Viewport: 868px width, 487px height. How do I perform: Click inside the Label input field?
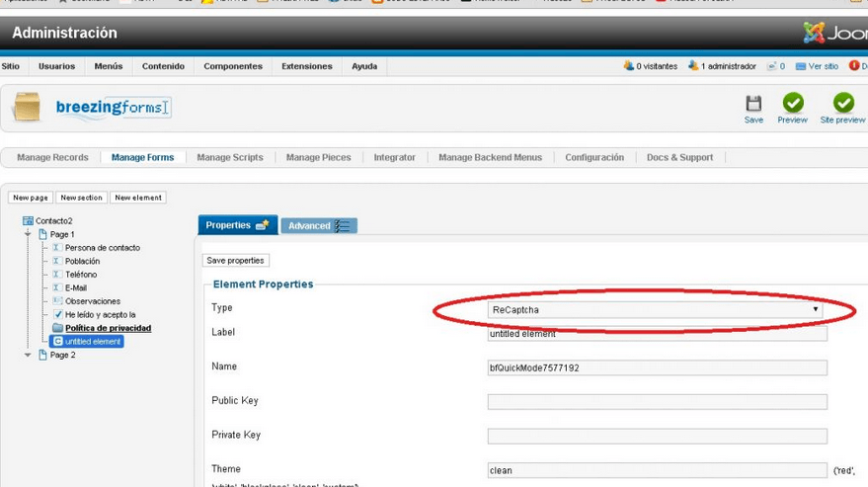658,334
